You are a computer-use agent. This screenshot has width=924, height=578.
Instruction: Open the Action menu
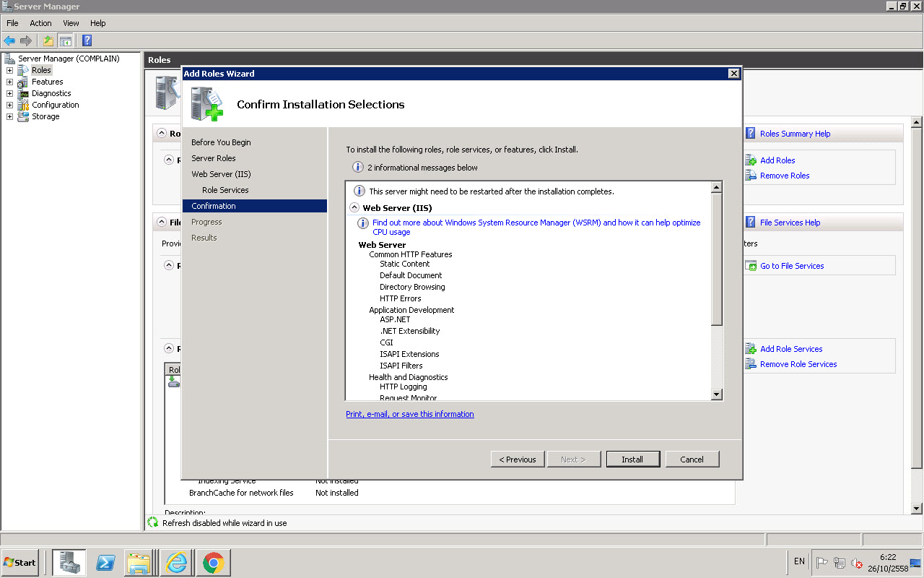(40, 23)
